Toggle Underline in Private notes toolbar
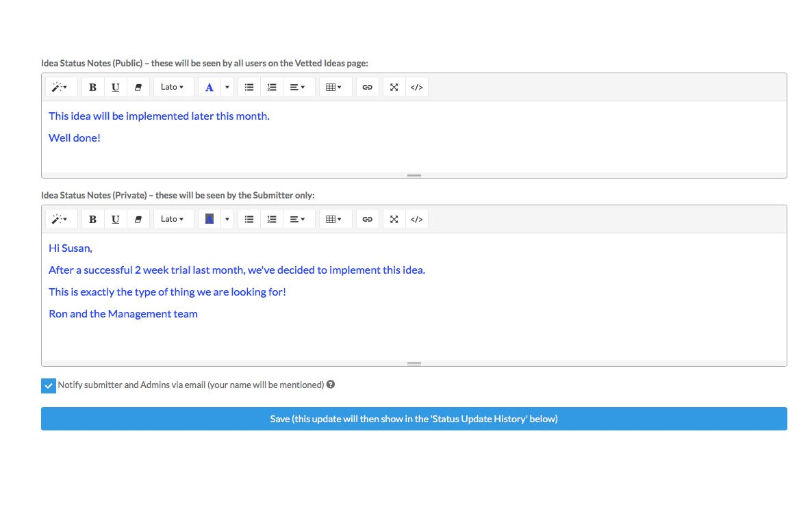The height and width of the screenshot is (505, 812). (x=116, y=219)
